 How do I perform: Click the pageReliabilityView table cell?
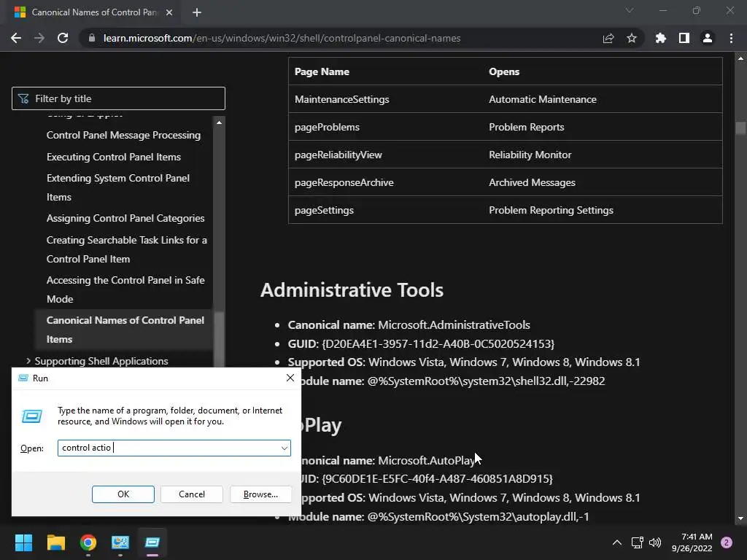338,155
